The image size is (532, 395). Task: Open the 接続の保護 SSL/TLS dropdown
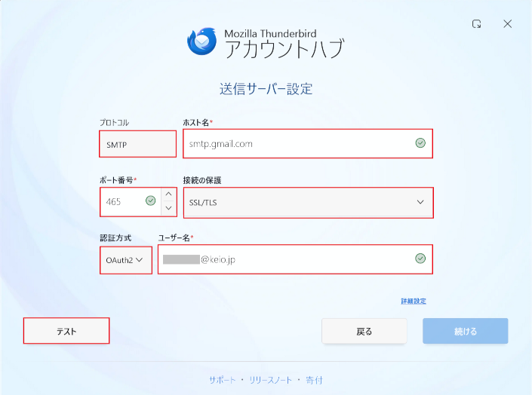coord(307,202)
